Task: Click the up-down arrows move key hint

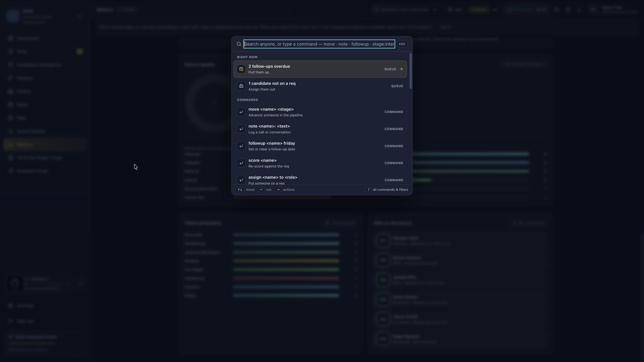Action: click(240, 190)
